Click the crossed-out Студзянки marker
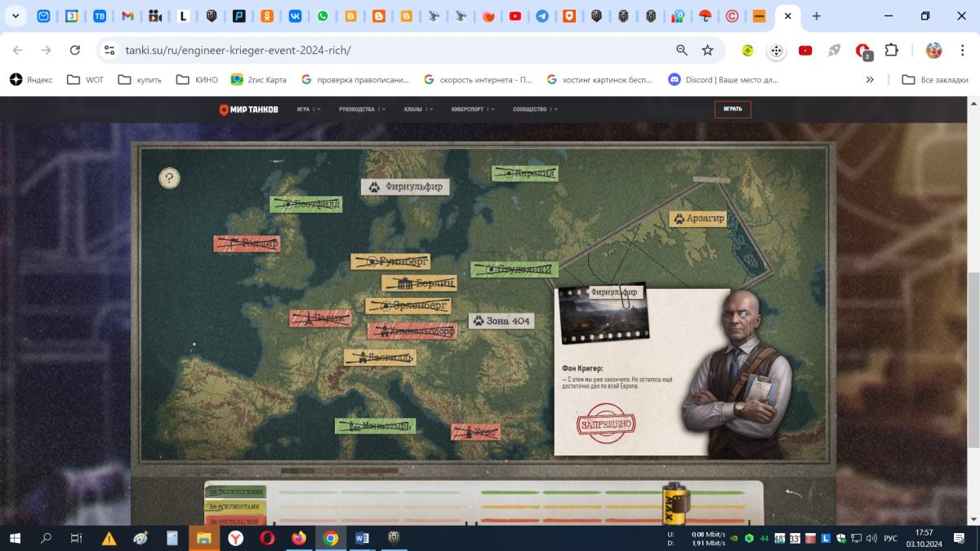Screen dimensions: 980x551 click(x=514, y=269)
